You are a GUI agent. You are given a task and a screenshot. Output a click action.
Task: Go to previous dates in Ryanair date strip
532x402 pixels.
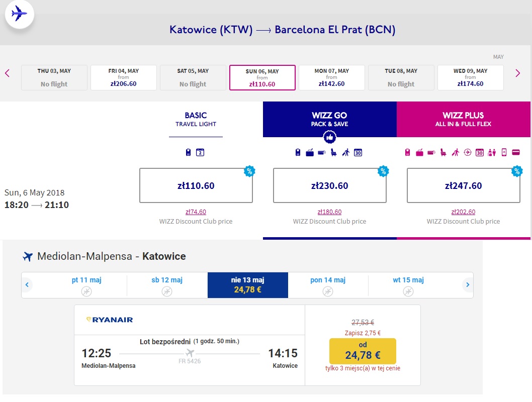coord(27,285)
